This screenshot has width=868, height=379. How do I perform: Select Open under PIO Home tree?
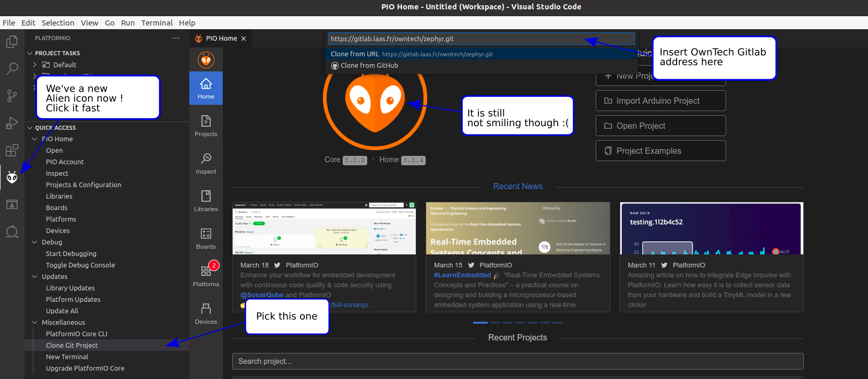coord(54,151)
